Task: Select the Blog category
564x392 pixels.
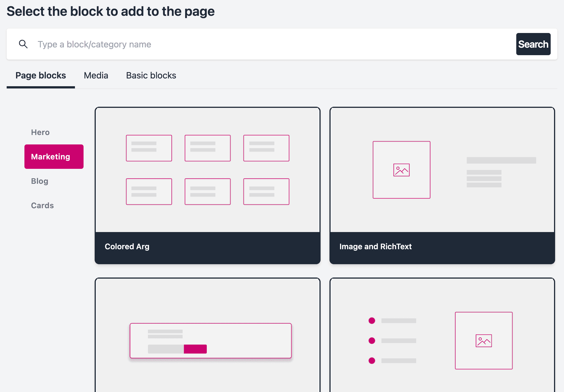Action: coord(39,181)
